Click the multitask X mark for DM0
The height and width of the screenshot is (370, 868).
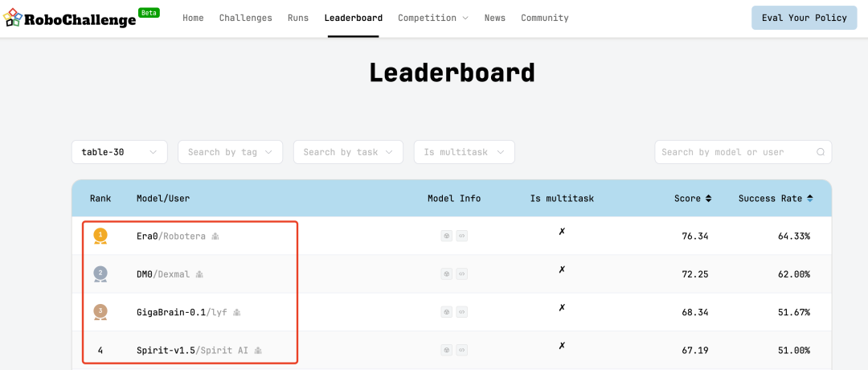click(x=562, y=269)
